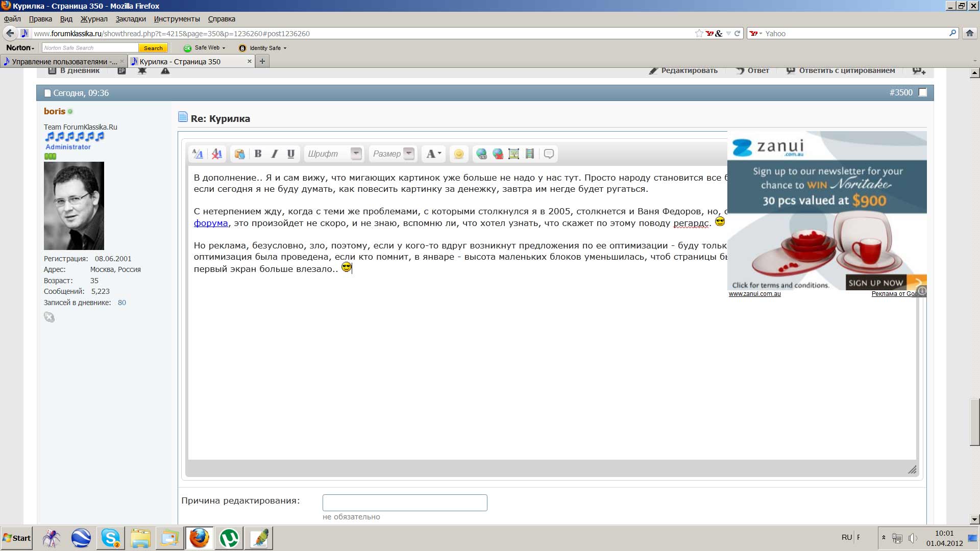Open the smilies picker

point(459,154)
